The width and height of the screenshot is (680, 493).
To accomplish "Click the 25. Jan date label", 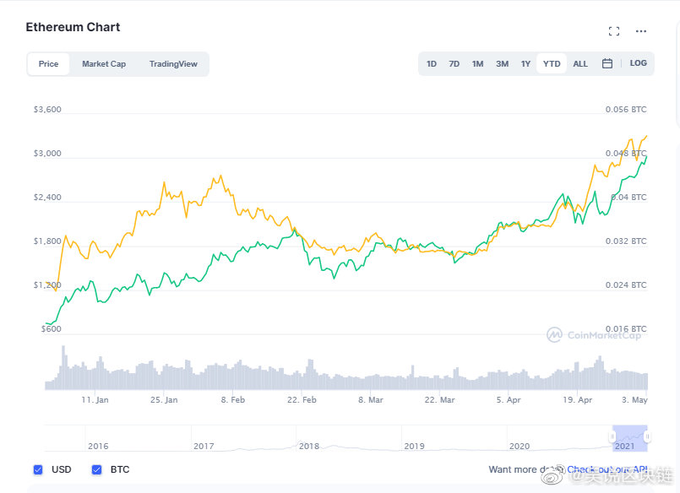I will click(164, 400).
